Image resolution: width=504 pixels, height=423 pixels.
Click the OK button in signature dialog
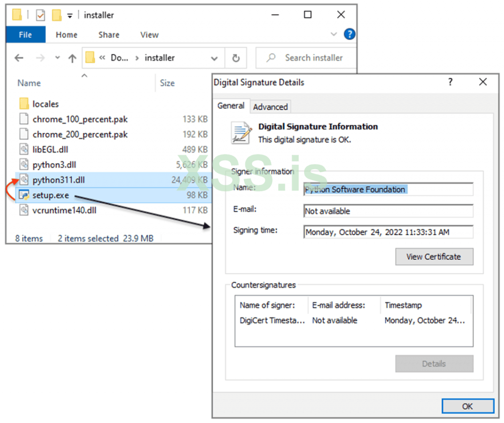tap(468, 406)
